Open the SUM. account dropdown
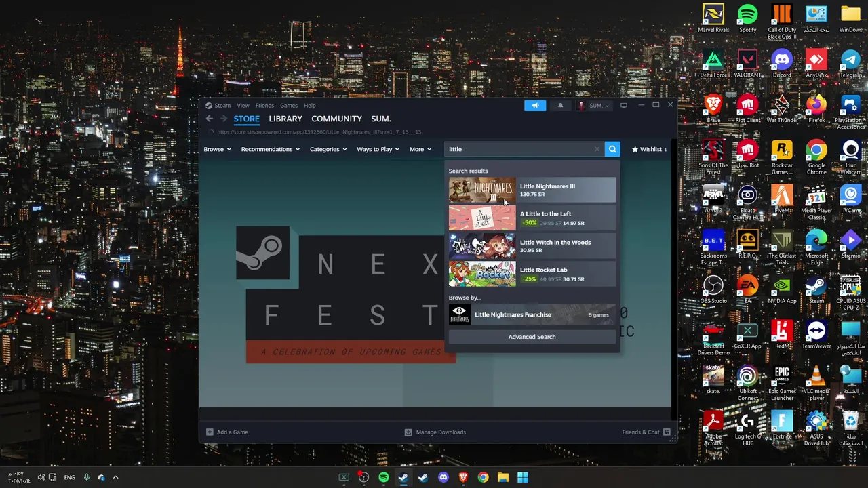This screenshot has width=868, height=488. click(593, 106)
